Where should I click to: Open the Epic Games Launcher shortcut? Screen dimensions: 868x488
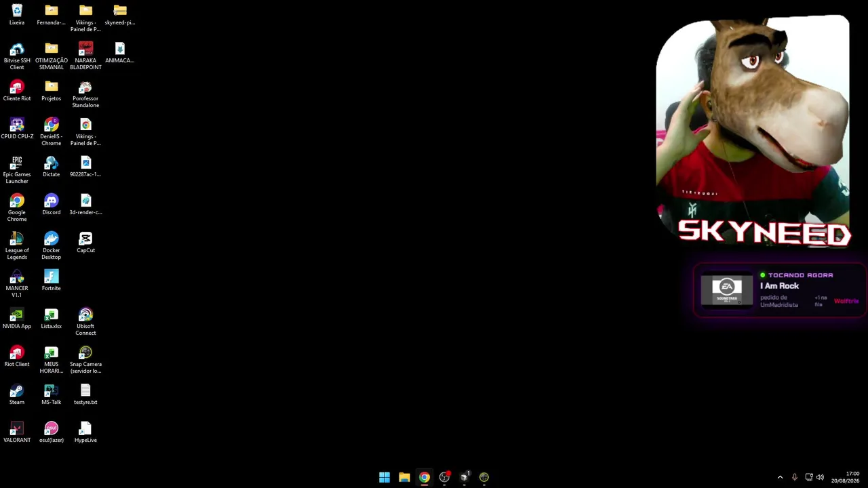[x=17, y=170]
